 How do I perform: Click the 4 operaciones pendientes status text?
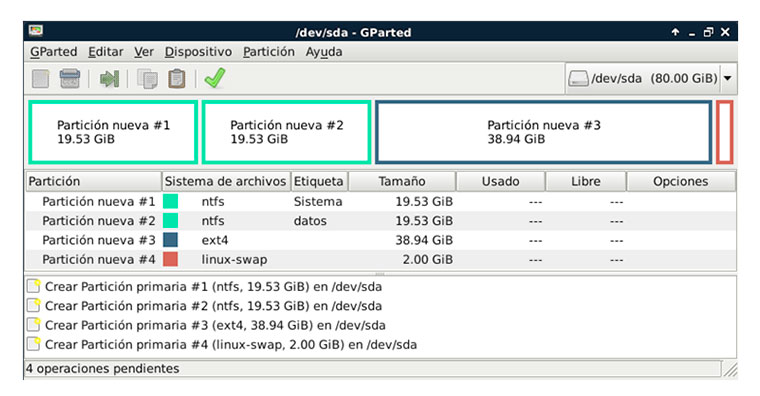point(102,368)
